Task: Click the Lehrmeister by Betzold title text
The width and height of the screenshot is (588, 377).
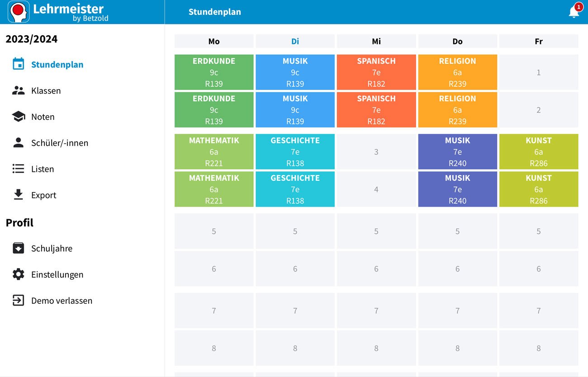Action: 71,12
